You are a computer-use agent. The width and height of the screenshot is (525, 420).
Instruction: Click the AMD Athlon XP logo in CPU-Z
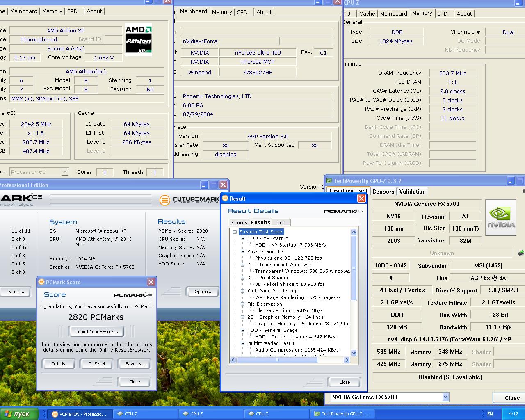click(x=138, y=40)
